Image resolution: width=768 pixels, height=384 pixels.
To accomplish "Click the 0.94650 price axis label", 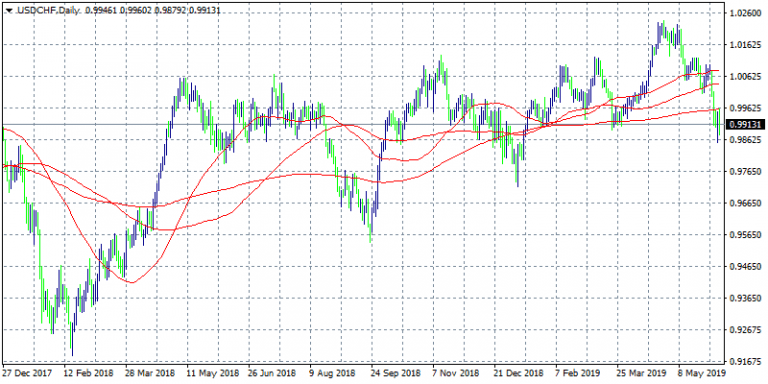I will [745, 266].
